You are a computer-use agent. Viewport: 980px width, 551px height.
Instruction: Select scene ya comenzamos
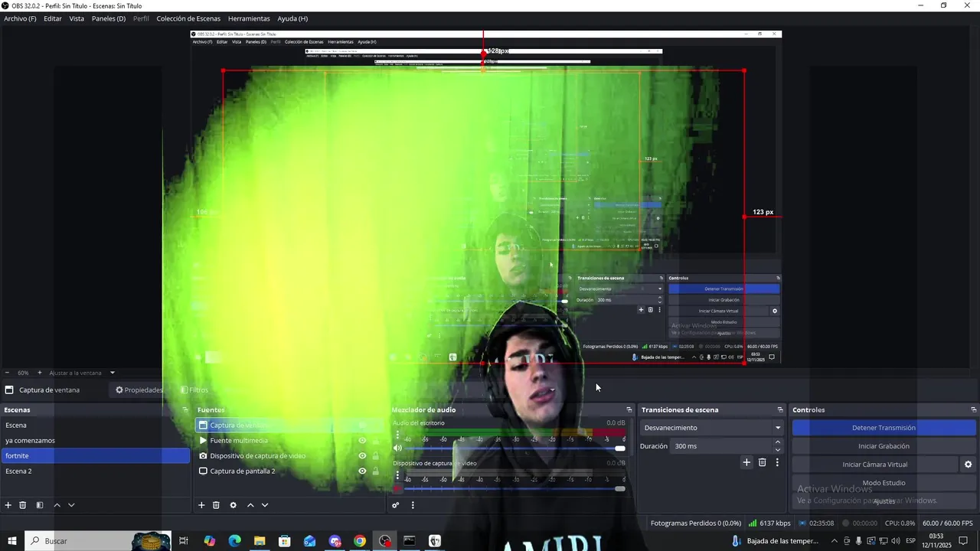[95, 441]
